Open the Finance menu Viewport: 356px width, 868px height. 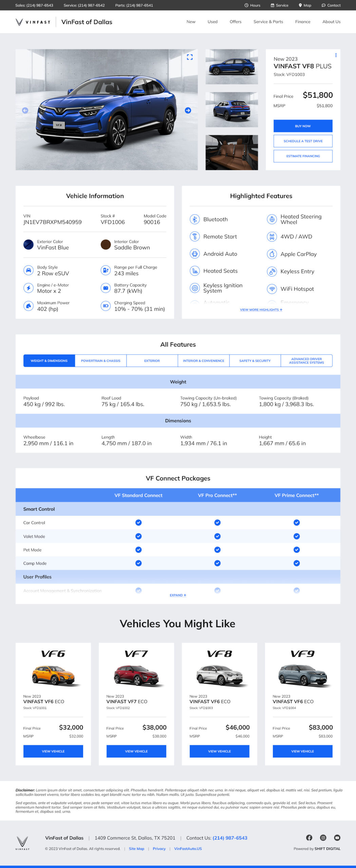tap(303, 22)
